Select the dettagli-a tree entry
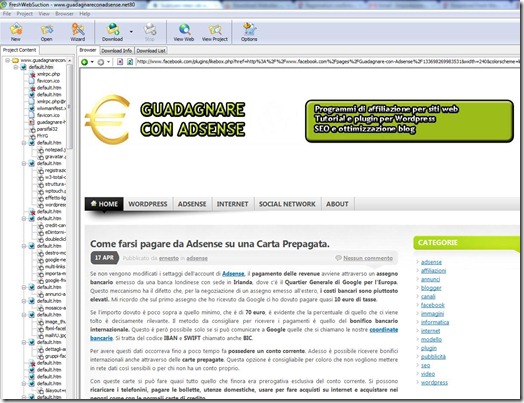The height and width of the screenshot is (403, 524). [55, 349]
